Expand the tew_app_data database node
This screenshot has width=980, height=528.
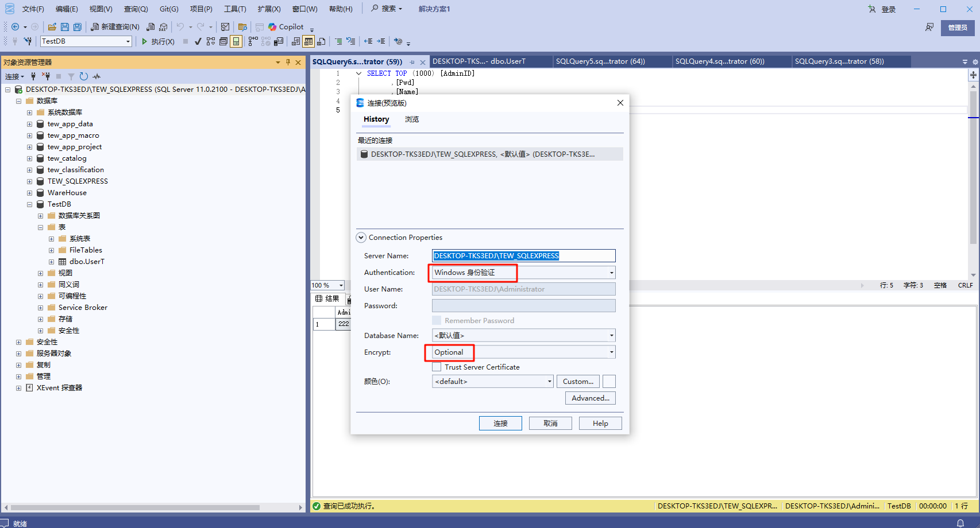[x=29, y=124]
